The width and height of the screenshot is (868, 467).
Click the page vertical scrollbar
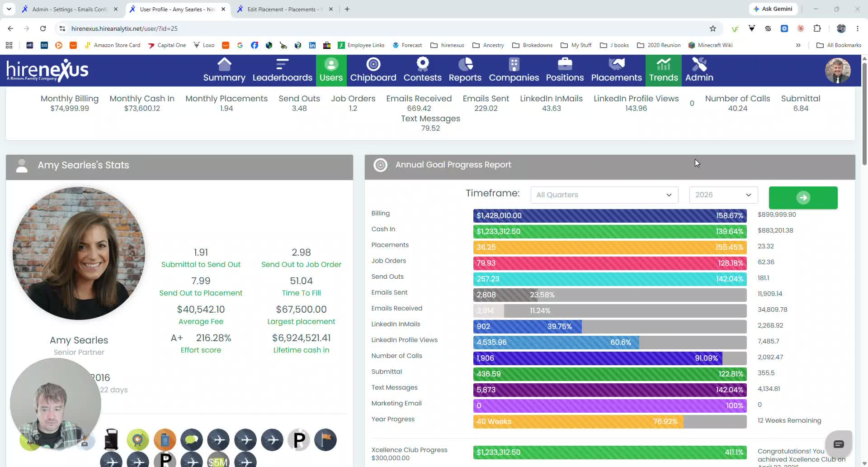coord(864,113)
